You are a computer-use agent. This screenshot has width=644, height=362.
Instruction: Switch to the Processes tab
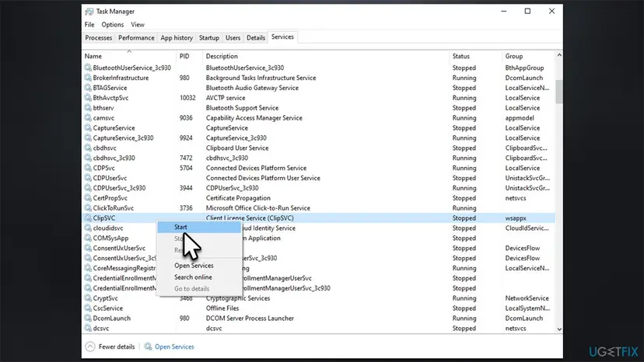click(x=99, y=38)
